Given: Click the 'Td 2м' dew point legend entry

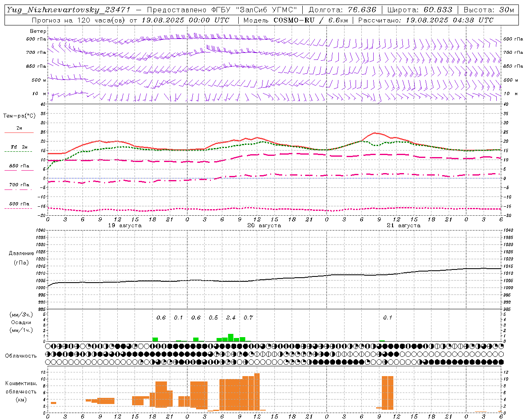Looking at the screenshot, I should pyautogui.click(x=19, y=147).
